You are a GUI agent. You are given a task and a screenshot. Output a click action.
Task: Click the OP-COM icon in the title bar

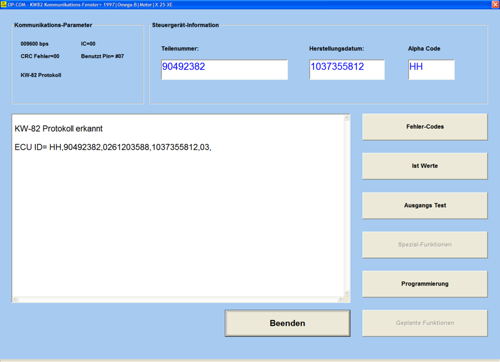coord(4,4)
